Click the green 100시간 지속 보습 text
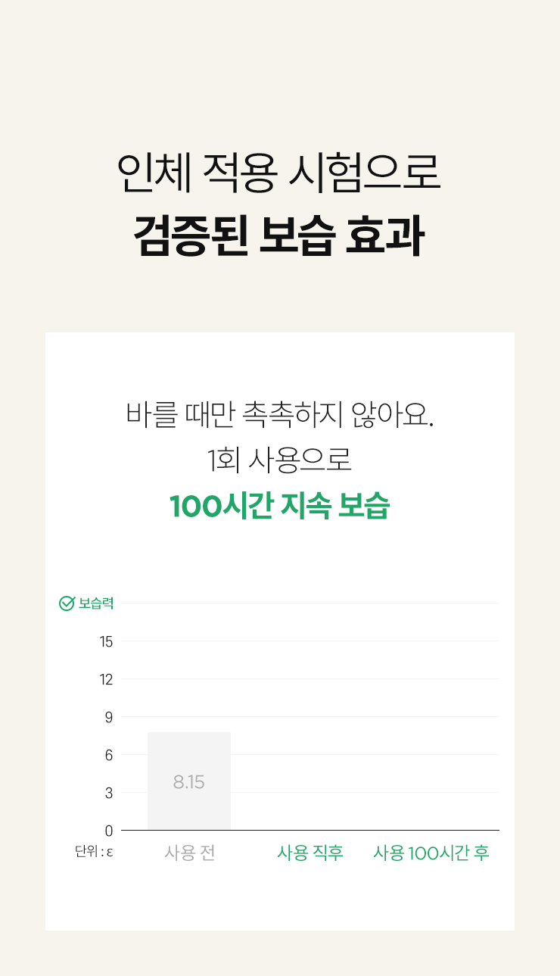The width and height of the screenshot is (560, 976). 279,506
